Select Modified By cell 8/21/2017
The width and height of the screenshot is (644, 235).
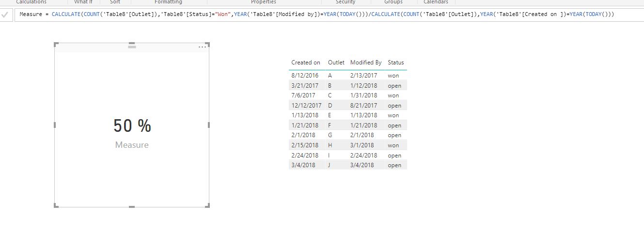point(363,106)
